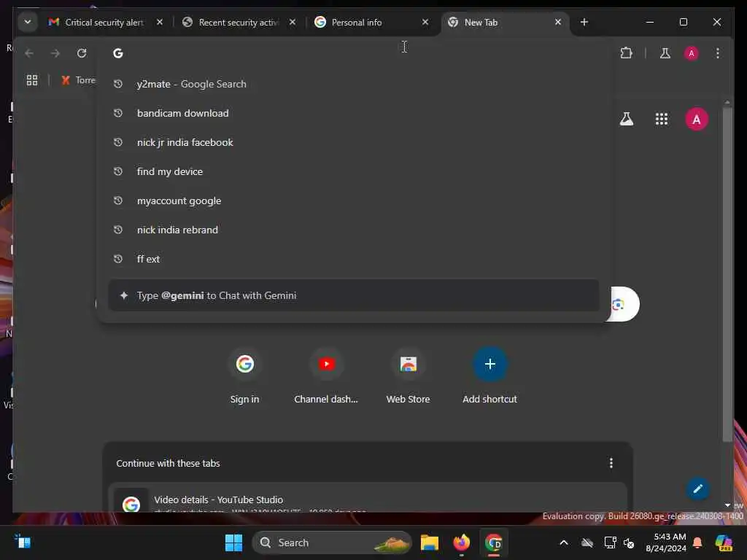Viewport: 747px width, 560px height.
Task: Click the taskbar Search box
Action: [x=332, y=542]
